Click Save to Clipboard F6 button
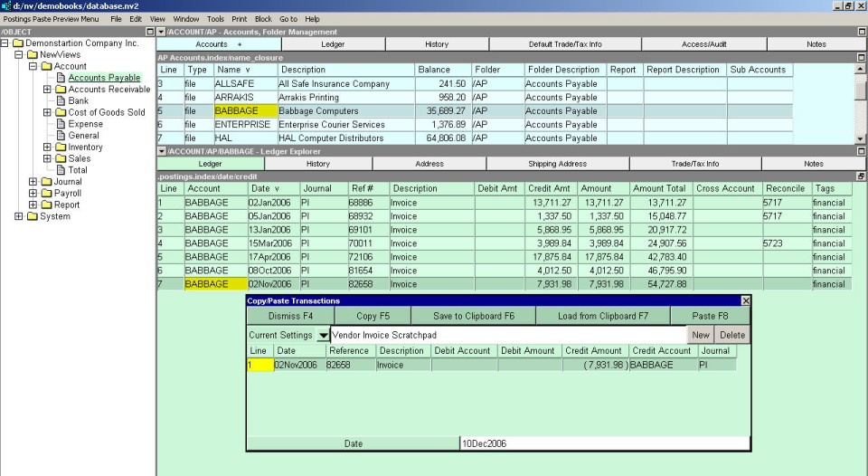 tap(473, 316)
